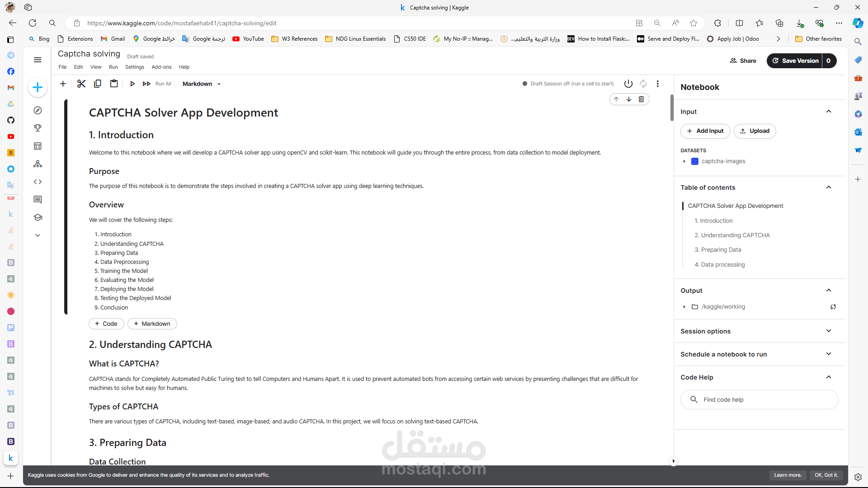Run the current cell with play icon
The height and width of the screenshot is (488, 868).
(x=132, y=84)
